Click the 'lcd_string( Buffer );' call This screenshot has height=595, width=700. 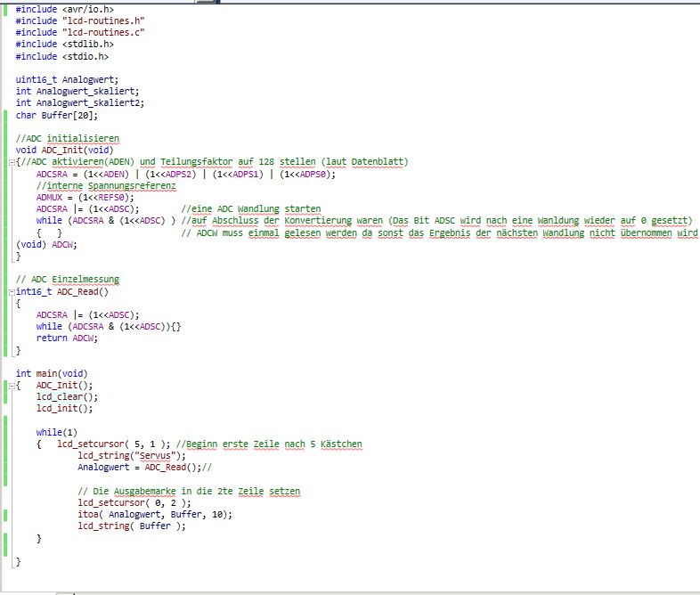[x=132, y=526]
